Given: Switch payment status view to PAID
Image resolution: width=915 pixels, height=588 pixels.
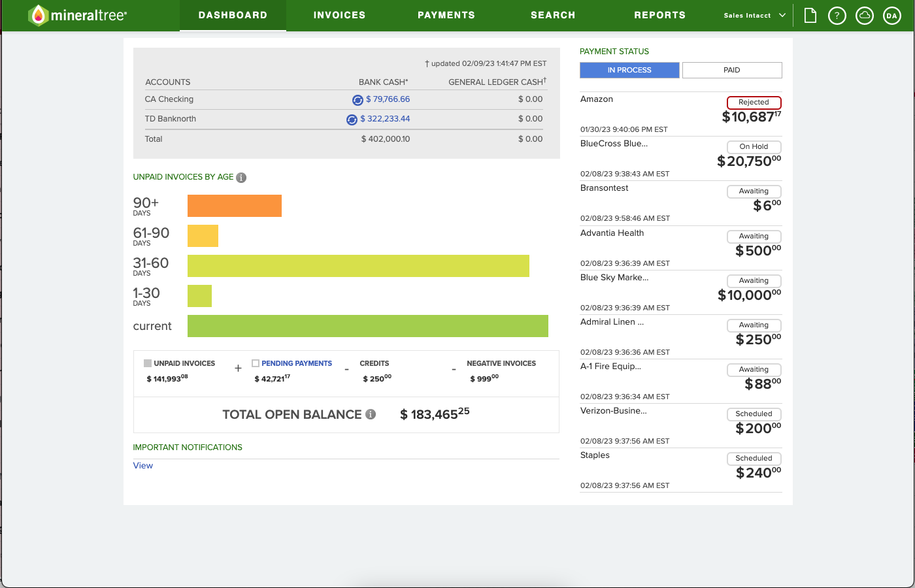Looking at the screenshot, I should click(731, 70).
